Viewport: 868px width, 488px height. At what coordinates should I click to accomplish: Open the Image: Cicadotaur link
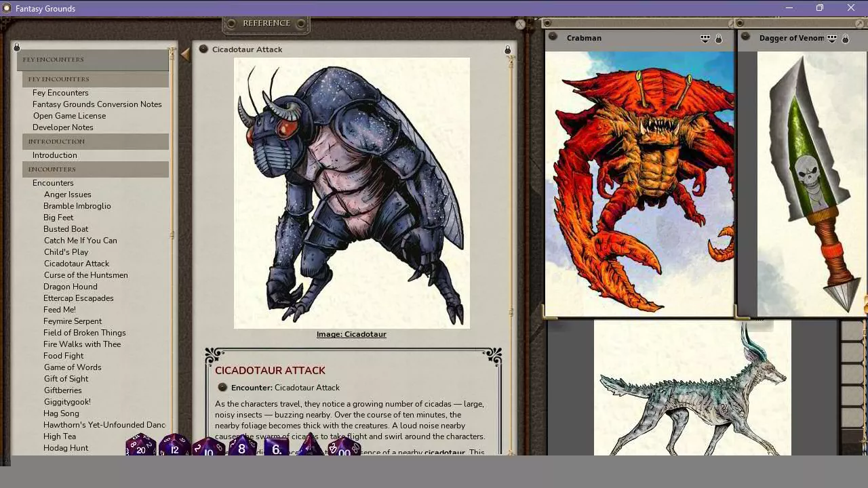click(x=351, y=334)
